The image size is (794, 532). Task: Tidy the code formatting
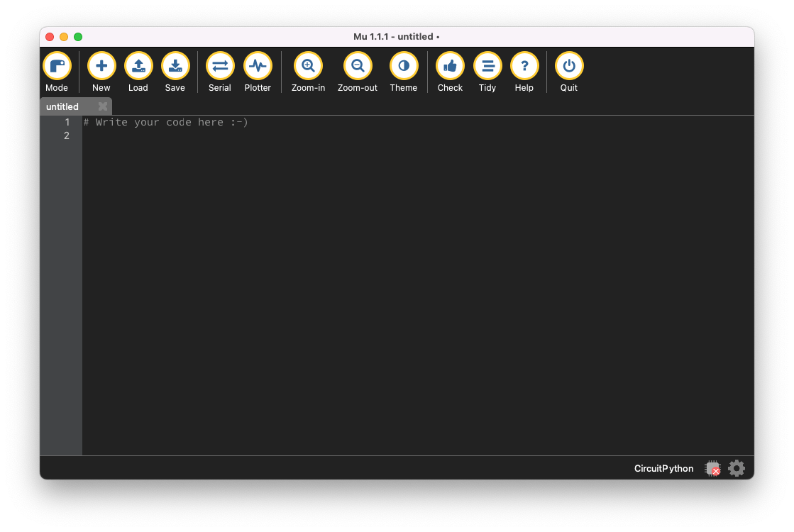tap(487, 72)
